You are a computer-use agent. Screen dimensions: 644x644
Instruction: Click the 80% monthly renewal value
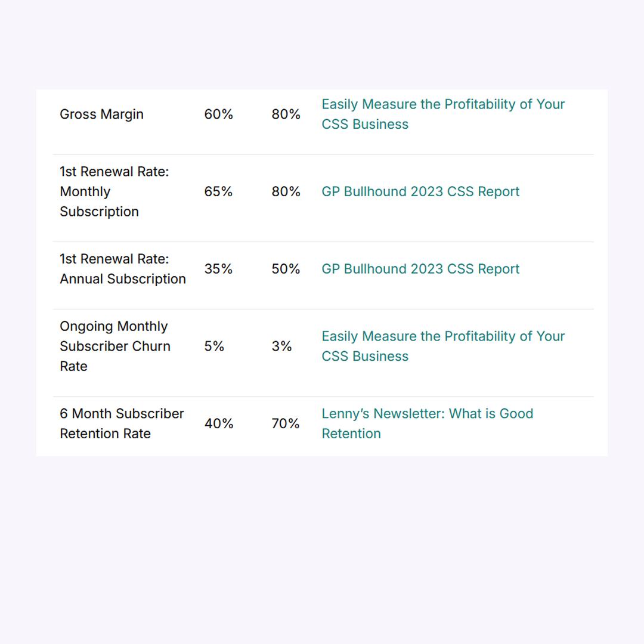[286, 191]
